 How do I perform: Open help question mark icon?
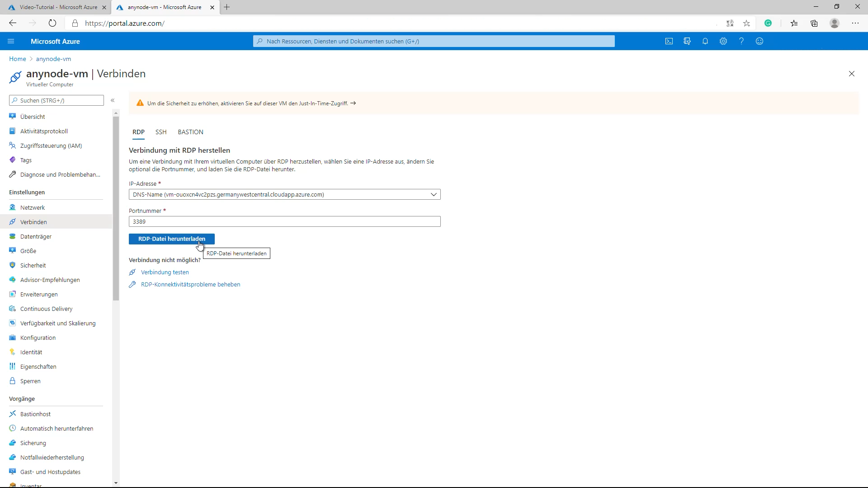pos(741,41)
